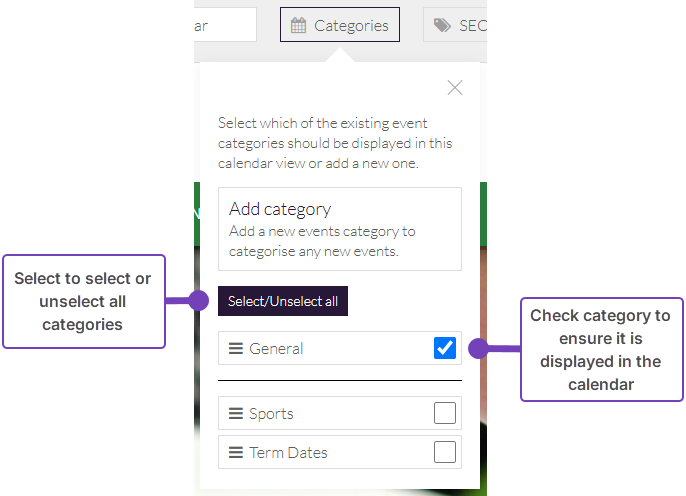The height and width of the screenshot is (496, 686).
Task: Click drag handle icon beside Term Dates
Action: pyautogui.click(x=236, y=453)
